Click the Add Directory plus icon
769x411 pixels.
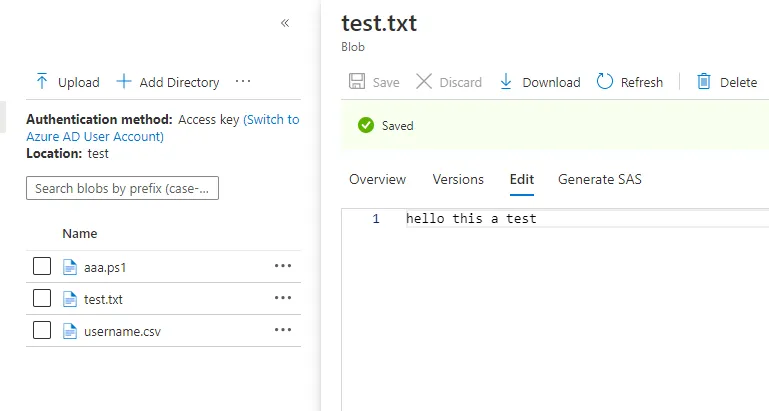pyautogui.click(x=124, y=82)
